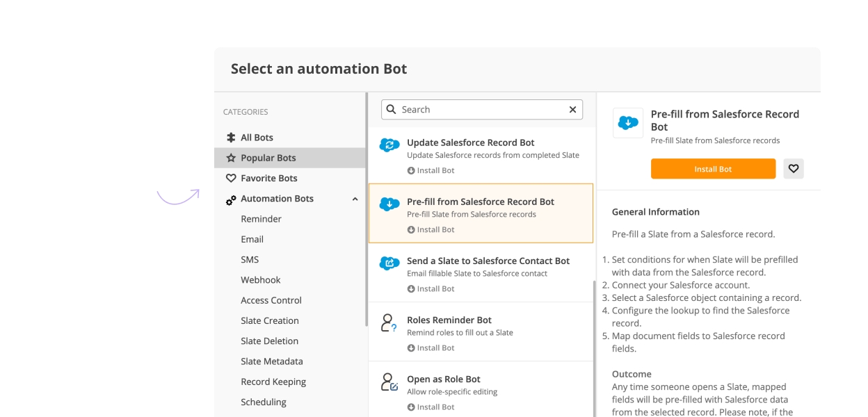868x417 pixels.
Task: Choose the Access Control subcategory
Action: pos(271,300)
